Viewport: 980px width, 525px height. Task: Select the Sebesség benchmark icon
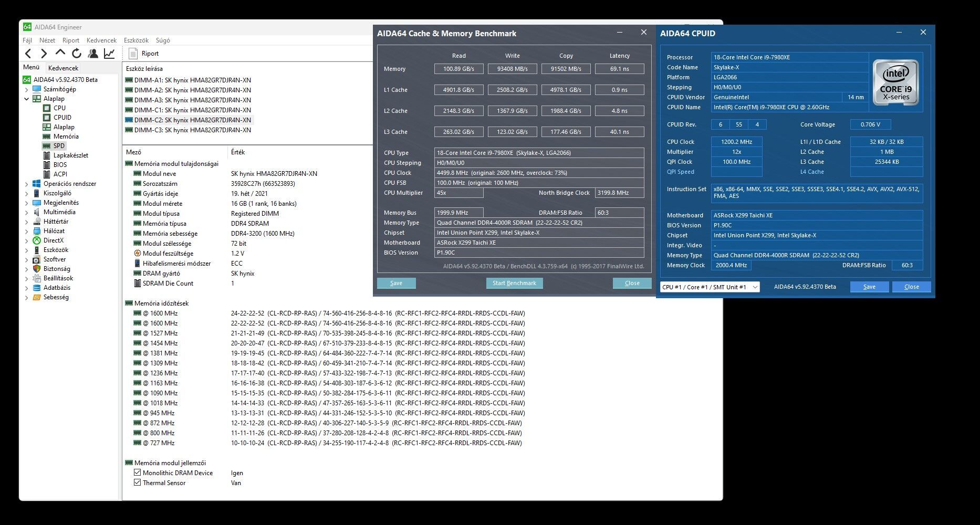tap(36, 297)
